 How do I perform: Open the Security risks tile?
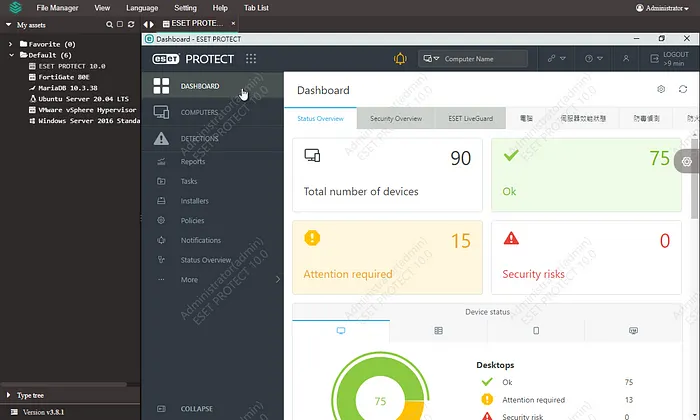(x=586, y=258)
